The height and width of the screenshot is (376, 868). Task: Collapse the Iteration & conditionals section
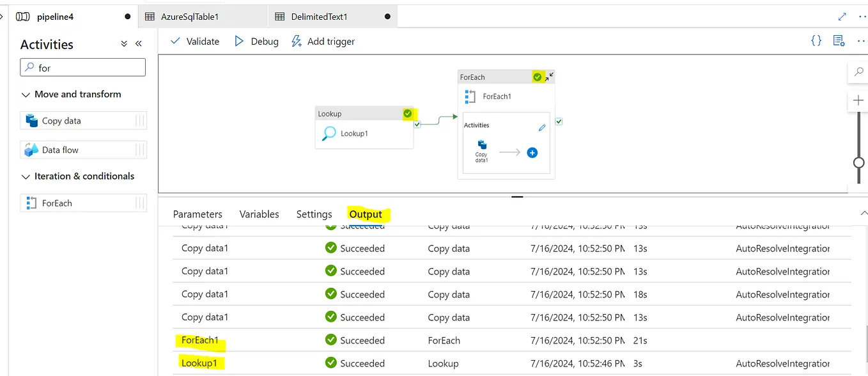(x=26, y=176)
